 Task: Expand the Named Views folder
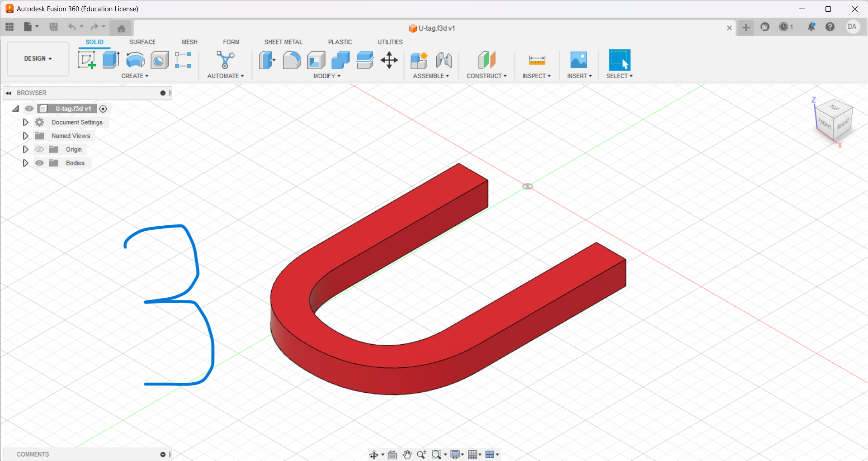[25, 136]
